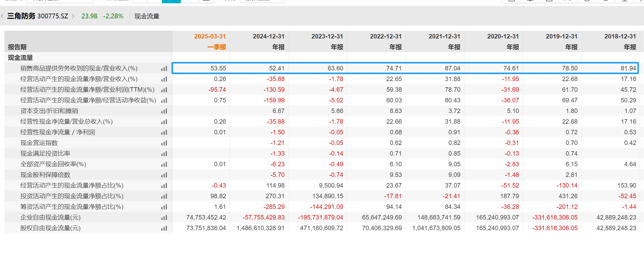The height and width of the screenshot is (268, 644).
Task: Collapse the 现金流量 section header row
Action: pos(20,58)
